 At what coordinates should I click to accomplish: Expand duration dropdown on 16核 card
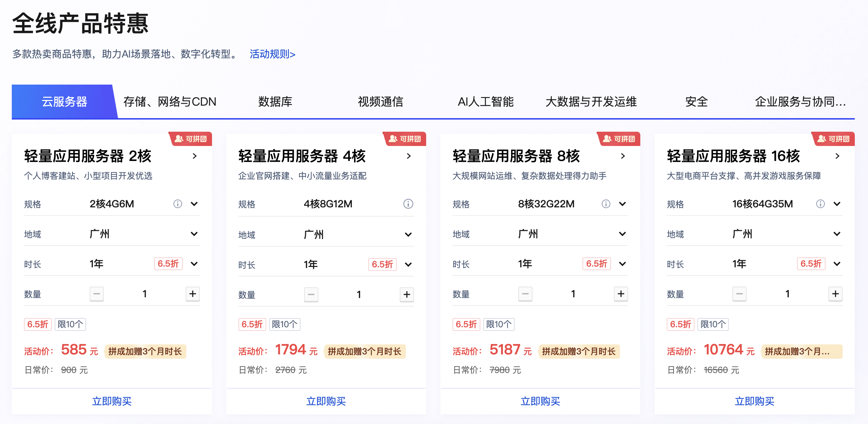click(837, 264)
